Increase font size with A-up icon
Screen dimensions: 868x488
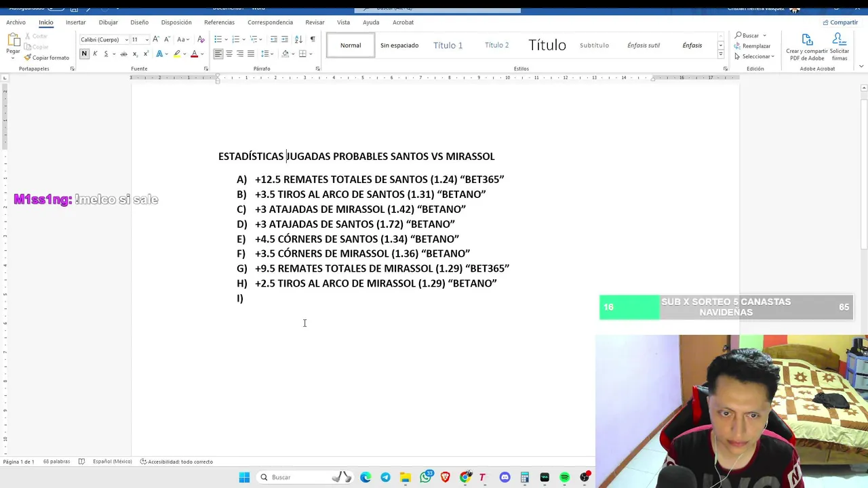click(156, 39)
